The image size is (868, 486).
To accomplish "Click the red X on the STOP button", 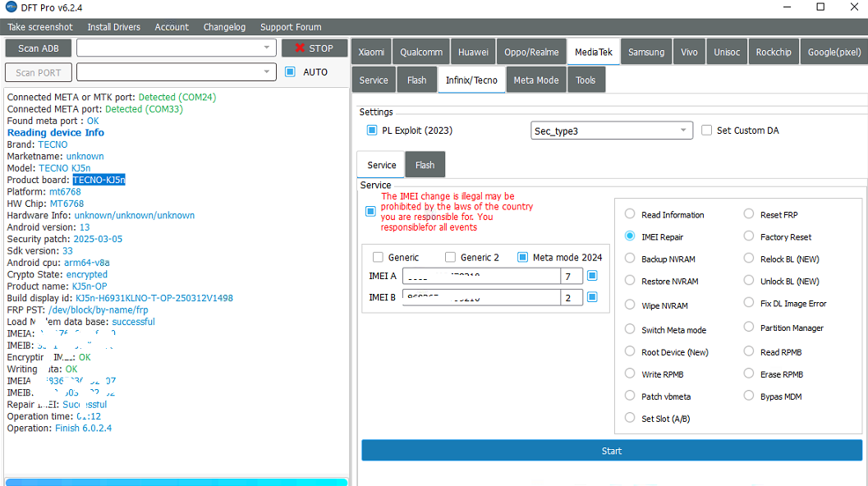I will click(x=300, y=48).
